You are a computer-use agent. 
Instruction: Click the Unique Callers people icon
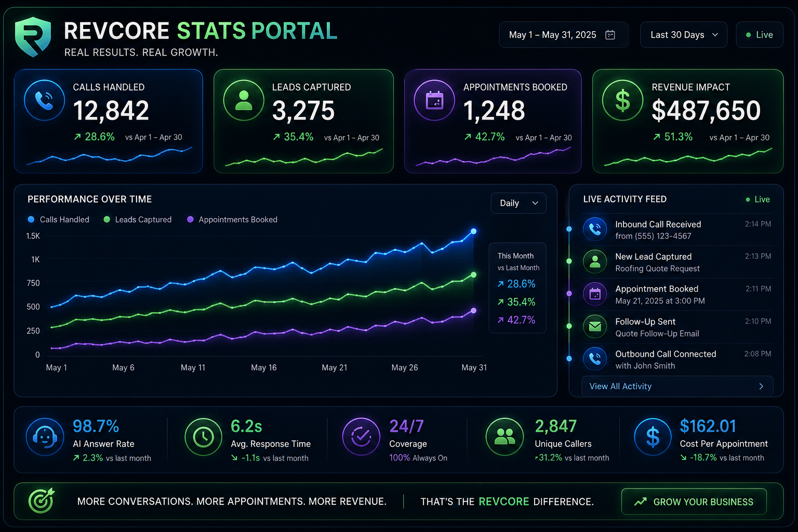pyautogui.click(x=504, y=437)
